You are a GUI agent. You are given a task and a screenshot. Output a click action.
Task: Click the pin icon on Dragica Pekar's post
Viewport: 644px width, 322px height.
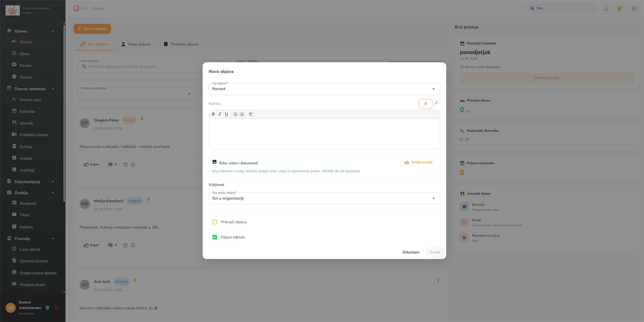pyautogui.click(x=142, y=119)
